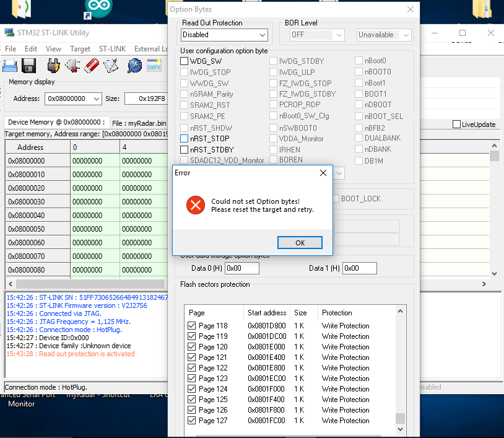Click the Size input field

pos(146,99)
